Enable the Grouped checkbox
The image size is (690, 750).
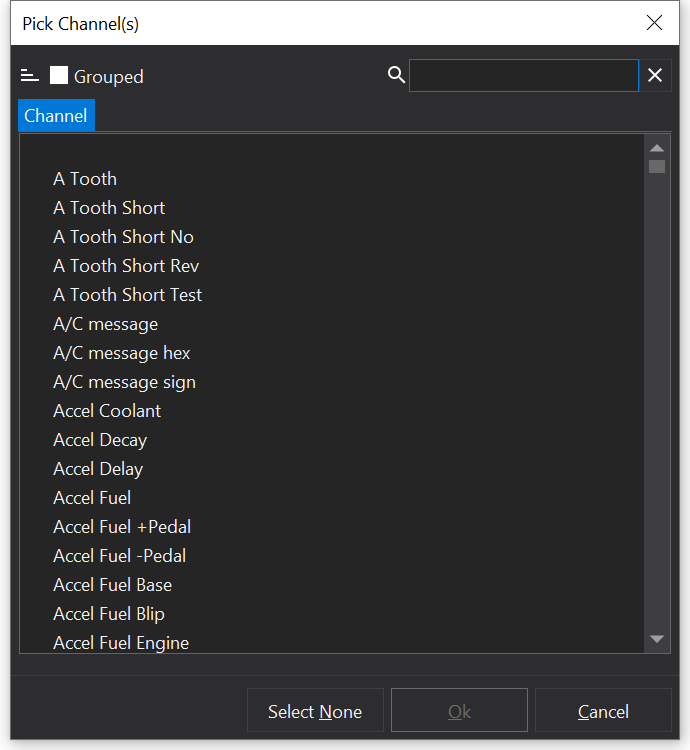[x=59, y=76]
